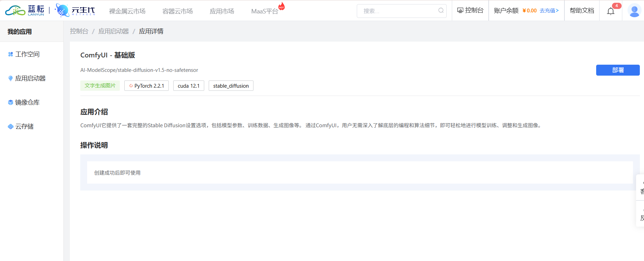Select 工作空间 in sidebar
The width and height of the screenshot is (644, 261).
point(28,54)
